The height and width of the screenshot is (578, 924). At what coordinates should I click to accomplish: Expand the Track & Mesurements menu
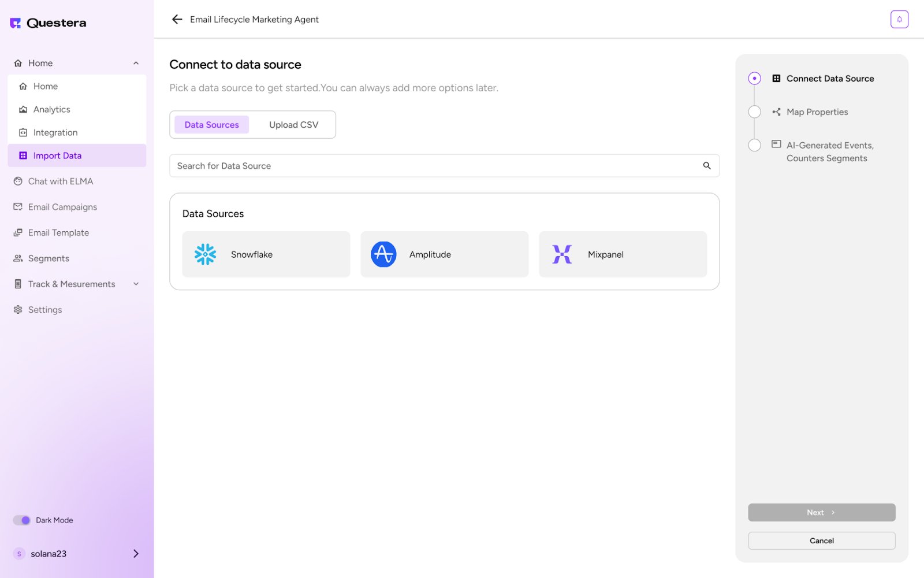[x=136, y=284]
